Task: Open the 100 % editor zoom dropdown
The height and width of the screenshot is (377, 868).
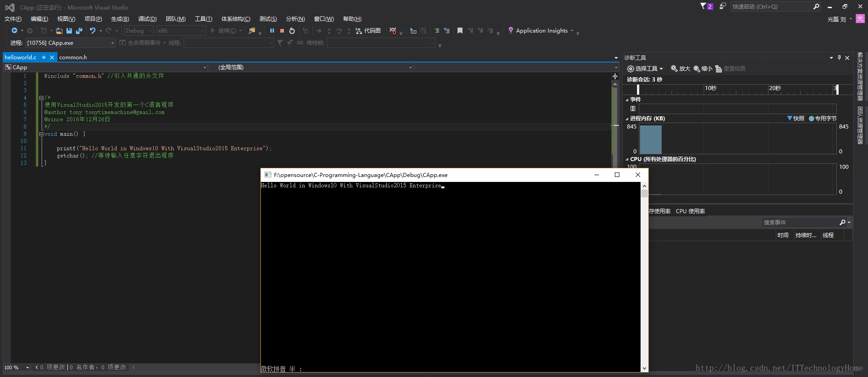Action: [17, 367]
